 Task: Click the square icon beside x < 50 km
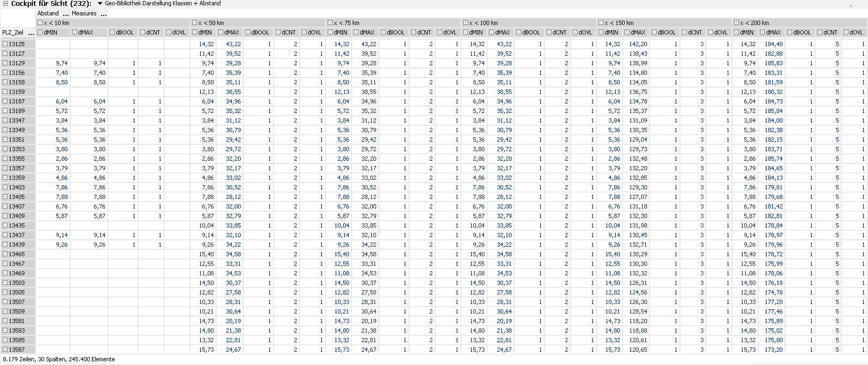tap(194, 23)
